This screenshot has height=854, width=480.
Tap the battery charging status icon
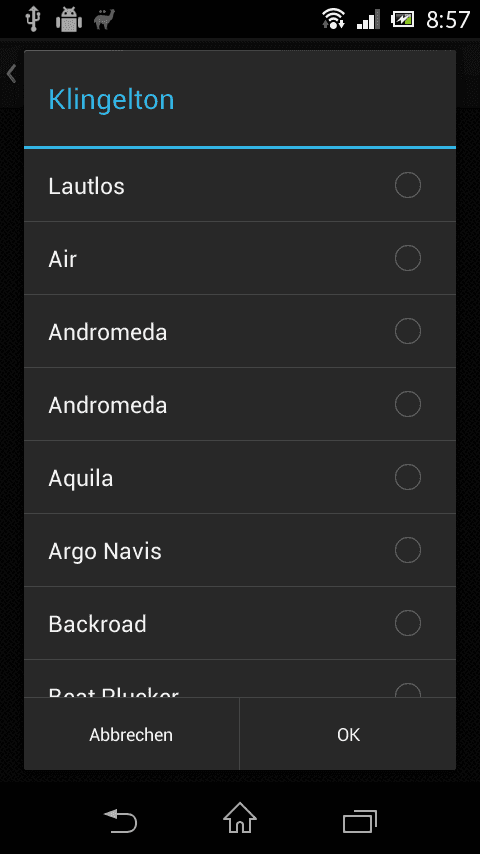click(x=402, y=20)
